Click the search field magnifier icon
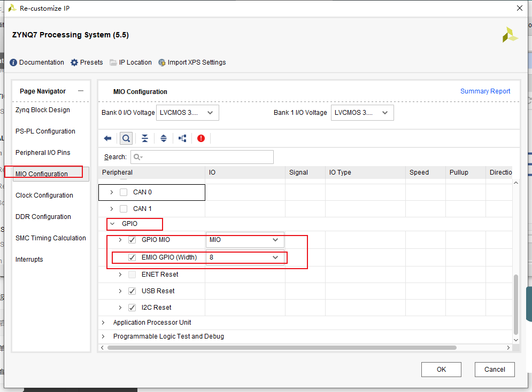532x392 pixels. click(138, 157)
